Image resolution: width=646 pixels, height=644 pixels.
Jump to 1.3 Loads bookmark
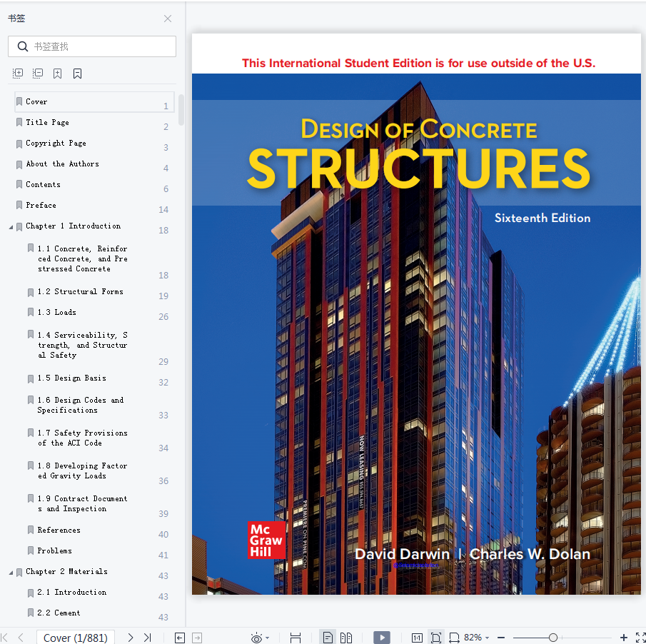coord(57,312)
